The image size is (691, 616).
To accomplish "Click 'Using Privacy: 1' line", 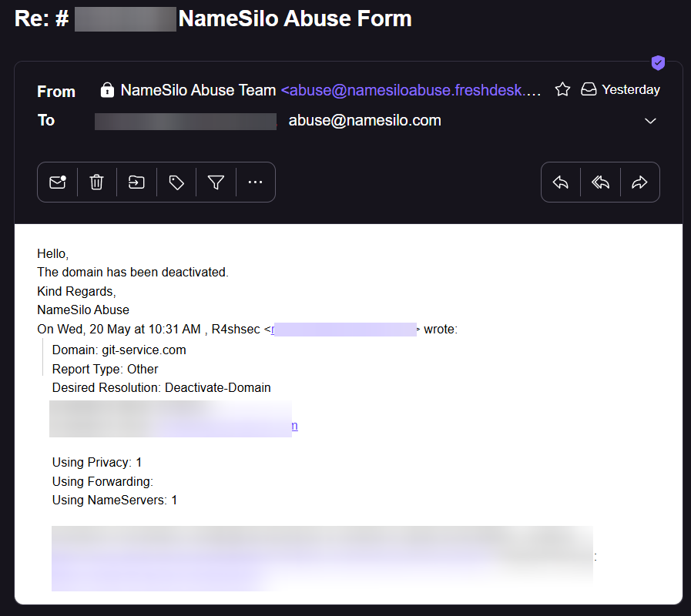I will point(97,463).
